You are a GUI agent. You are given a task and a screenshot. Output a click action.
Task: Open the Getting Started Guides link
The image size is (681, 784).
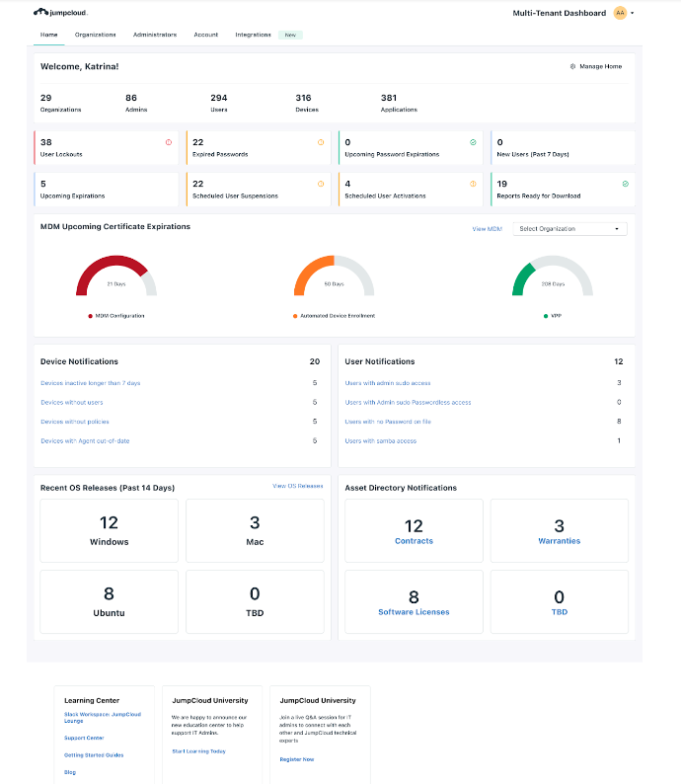(94, 755)
